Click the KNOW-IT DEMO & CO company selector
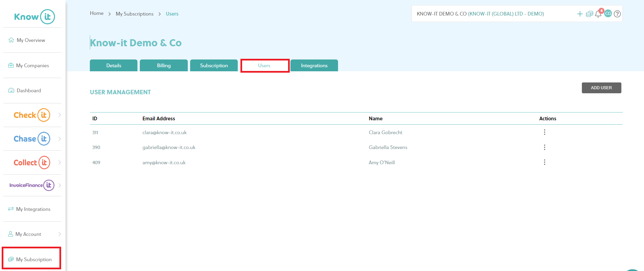Screen dimensions: 644x271 coord(480,14)
